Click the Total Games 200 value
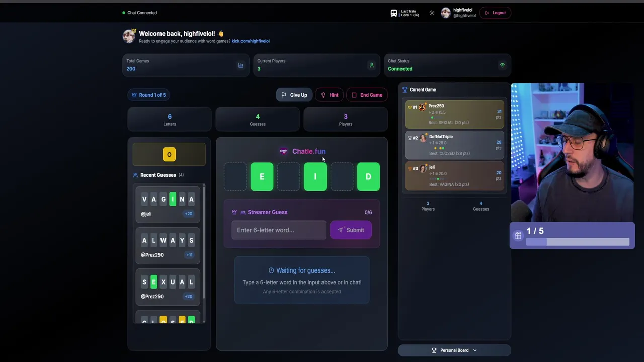 (131, 69)
